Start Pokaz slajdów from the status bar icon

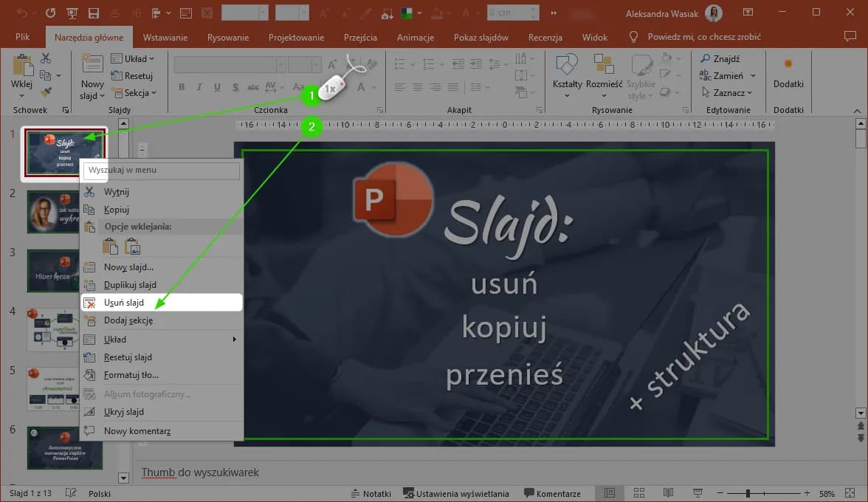coord(696,492)
